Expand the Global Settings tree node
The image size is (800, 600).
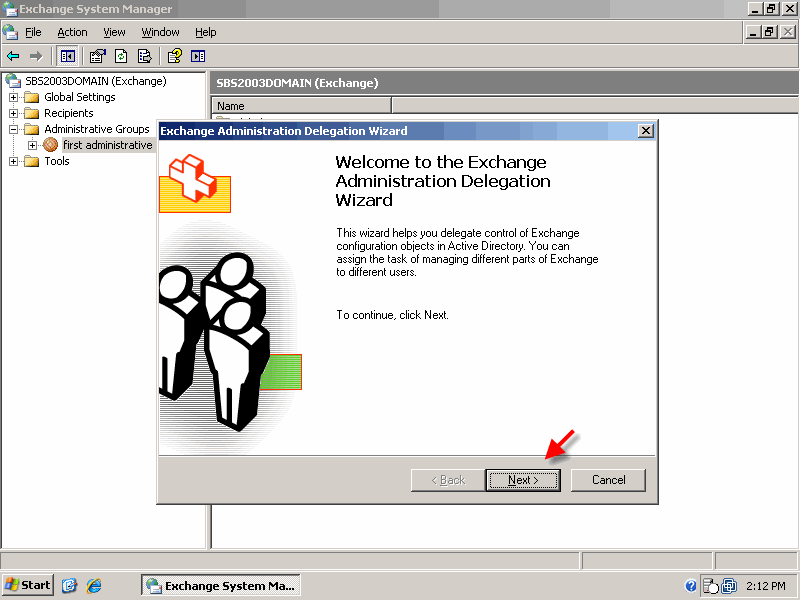click(x=14, y=97)
